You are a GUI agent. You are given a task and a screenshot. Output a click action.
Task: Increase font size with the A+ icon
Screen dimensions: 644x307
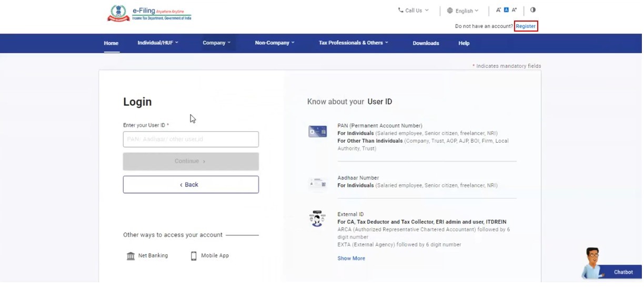(514, 10)
